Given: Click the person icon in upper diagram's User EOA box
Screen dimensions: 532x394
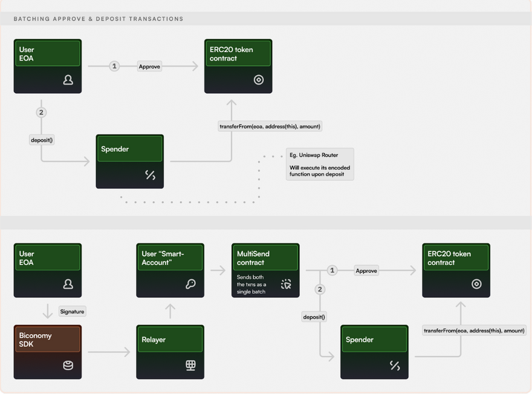Looking at the screenshot, I should [68, 80].
